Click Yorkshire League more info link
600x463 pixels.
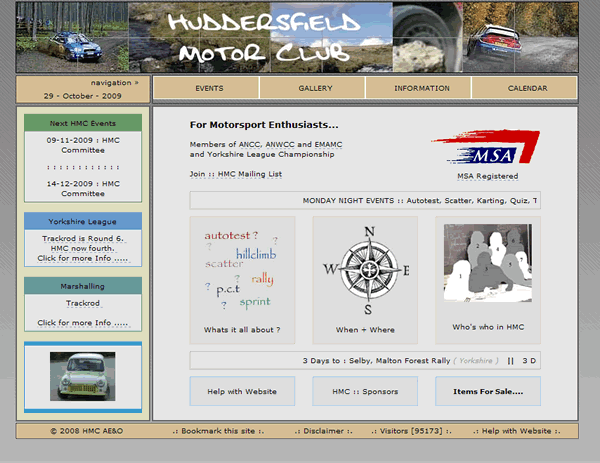[83, 258]
